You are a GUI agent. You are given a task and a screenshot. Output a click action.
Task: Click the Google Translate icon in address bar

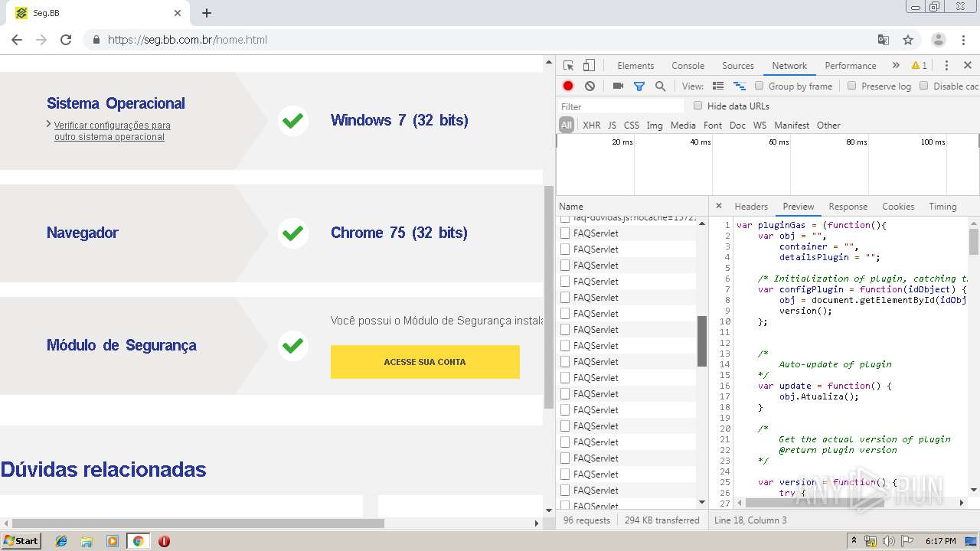click(883, 40)
